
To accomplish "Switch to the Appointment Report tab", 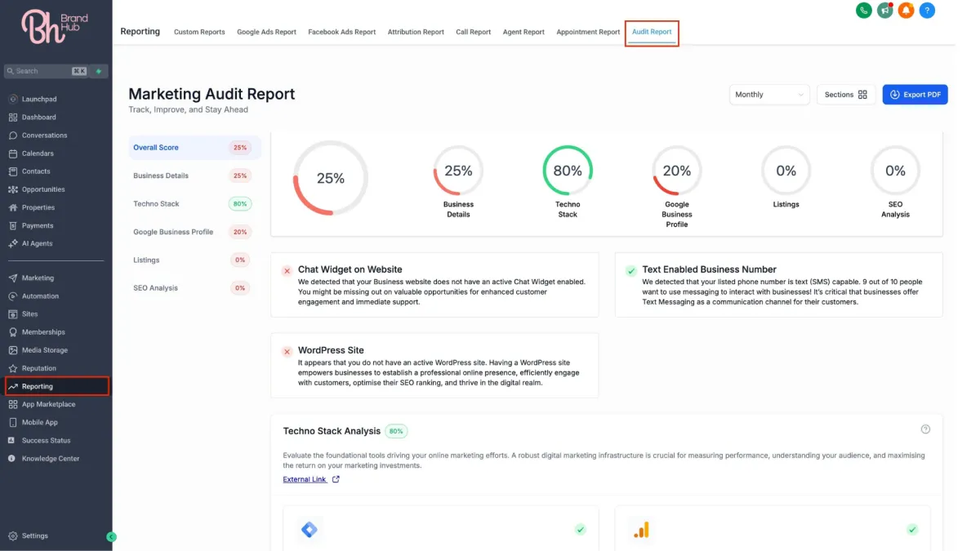I will tap(588, 32).
